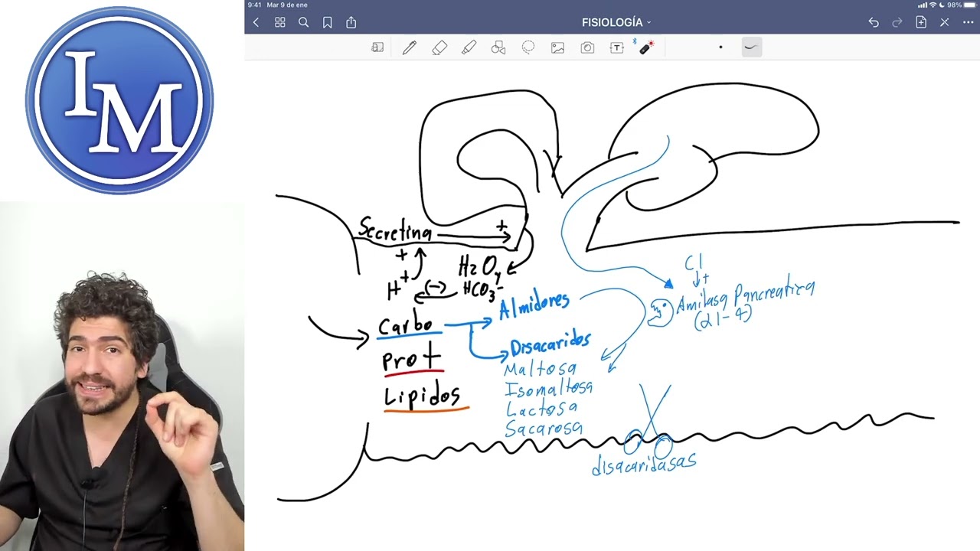Select the Eraser tool
Screen dimensions: 980x551
pyautogui.click(x=439, y=47)
